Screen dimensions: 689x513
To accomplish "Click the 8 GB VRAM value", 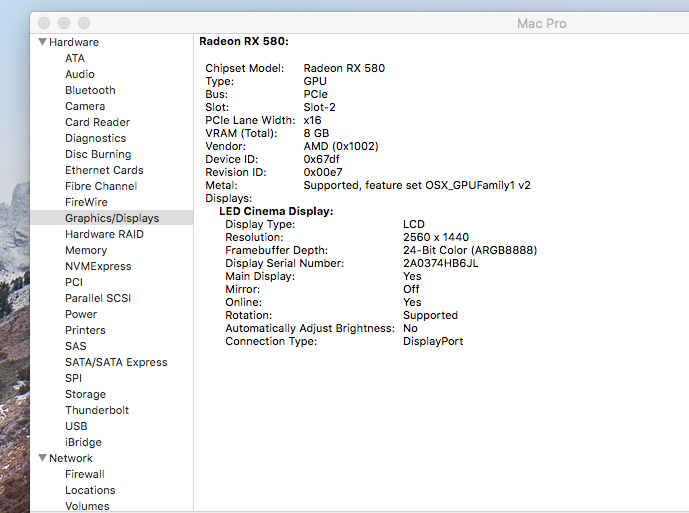I will coord(316,133).
